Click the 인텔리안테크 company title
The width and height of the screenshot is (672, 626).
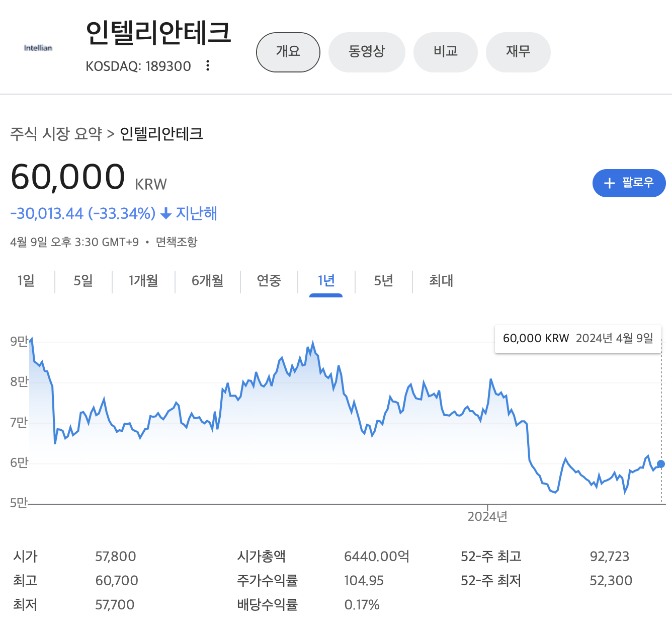[158, 33]
